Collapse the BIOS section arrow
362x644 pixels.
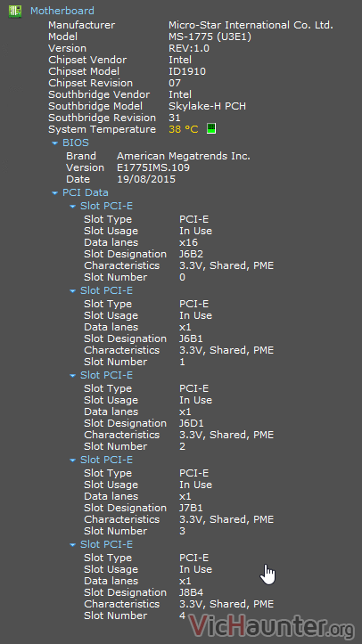[x=54, y=143]
